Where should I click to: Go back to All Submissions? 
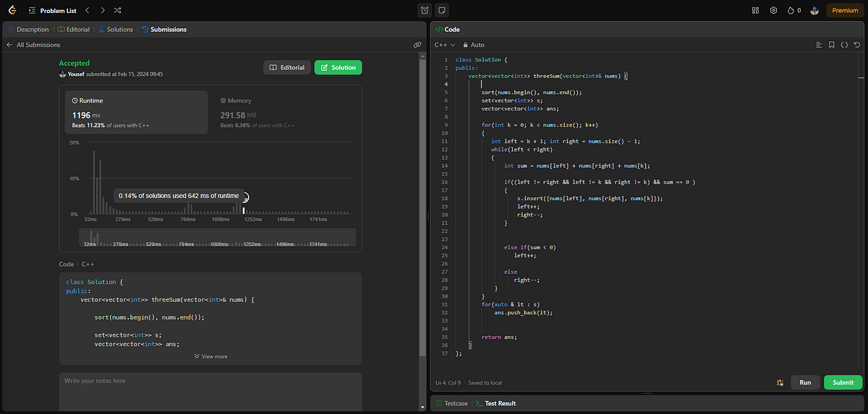(x=33, y=45)
